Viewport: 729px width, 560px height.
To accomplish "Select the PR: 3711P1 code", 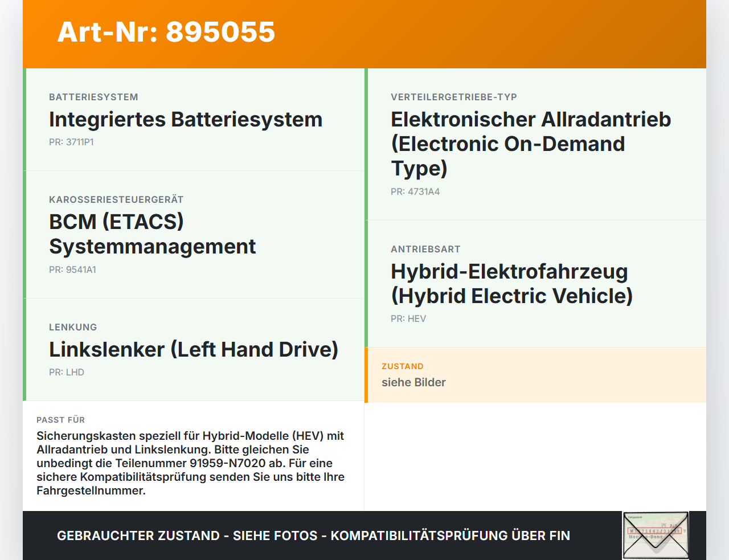I will 71,142.
